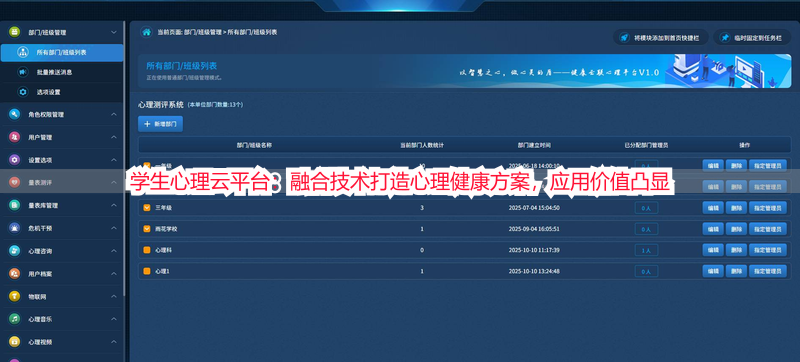Click the pin icon on the 临时固定到任务栏 button

pos(724,37)
